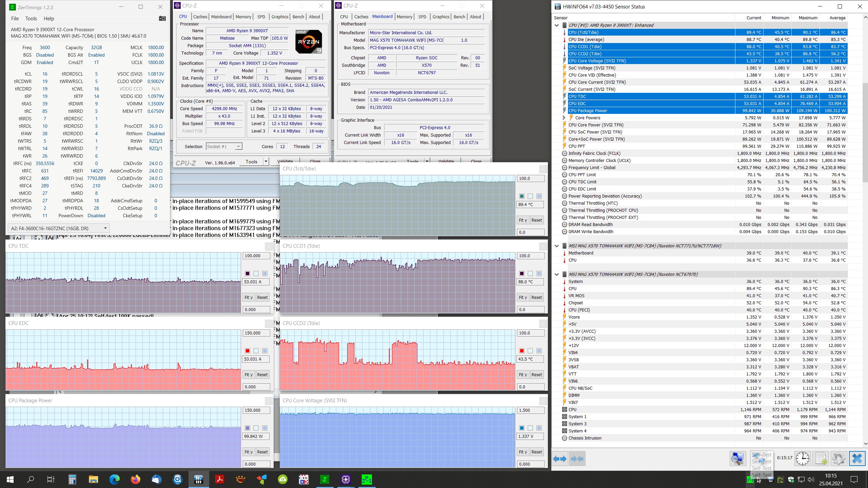The height and width of the screenshot is (488, 868).
Task: Open HWiNFO system summary monitor icon
Action: [738, 459]
